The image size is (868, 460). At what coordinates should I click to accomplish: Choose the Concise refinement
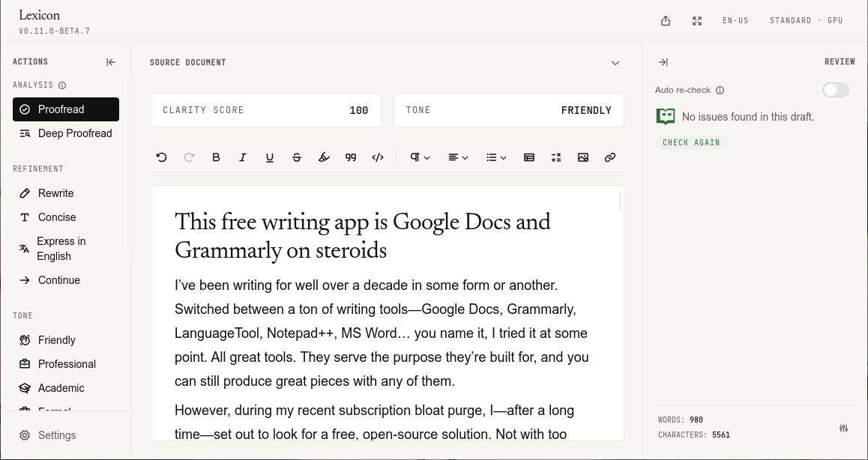66,217
